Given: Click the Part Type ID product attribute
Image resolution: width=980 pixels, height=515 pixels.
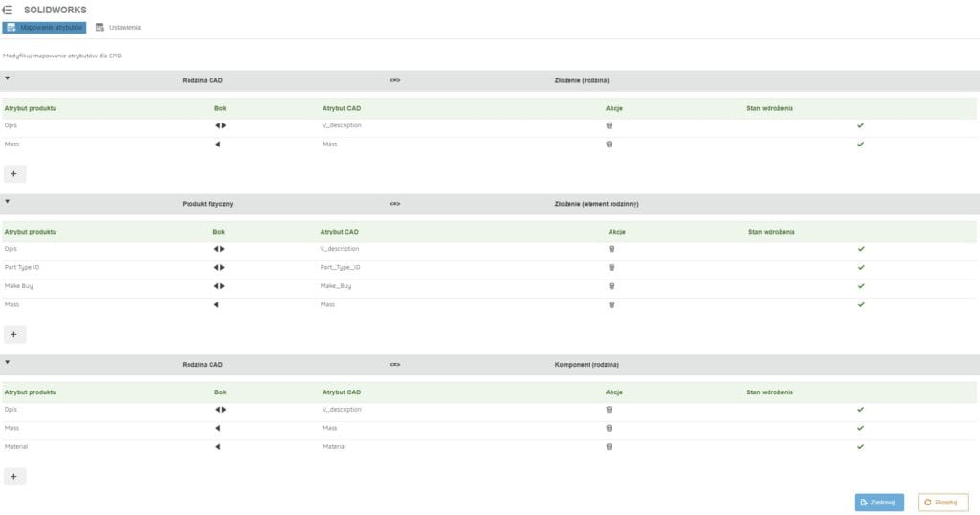Looking at the screenshot, I should pos(22,267).
